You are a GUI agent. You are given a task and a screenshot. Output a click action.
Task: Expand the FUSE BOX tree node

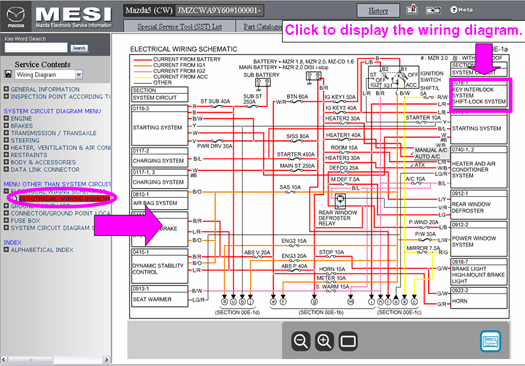6,220
